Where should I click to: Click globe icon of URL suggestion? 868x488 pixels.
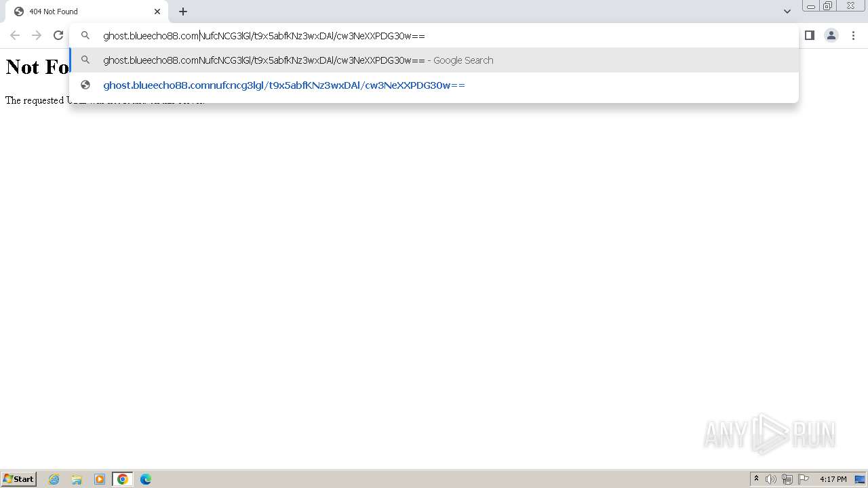(85, 85)
